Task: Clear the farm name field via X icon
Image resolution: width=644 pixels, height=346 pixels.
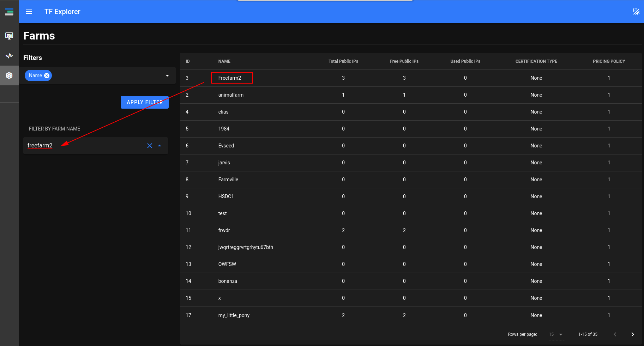Action: [150, 146]
